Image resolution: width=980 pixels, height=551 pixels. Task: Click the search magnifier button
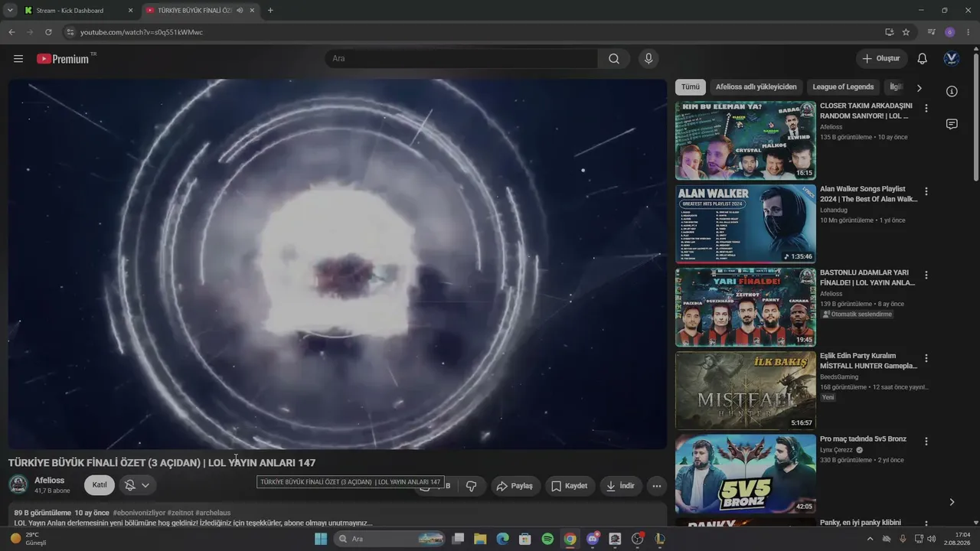click(x=614, y=59)
